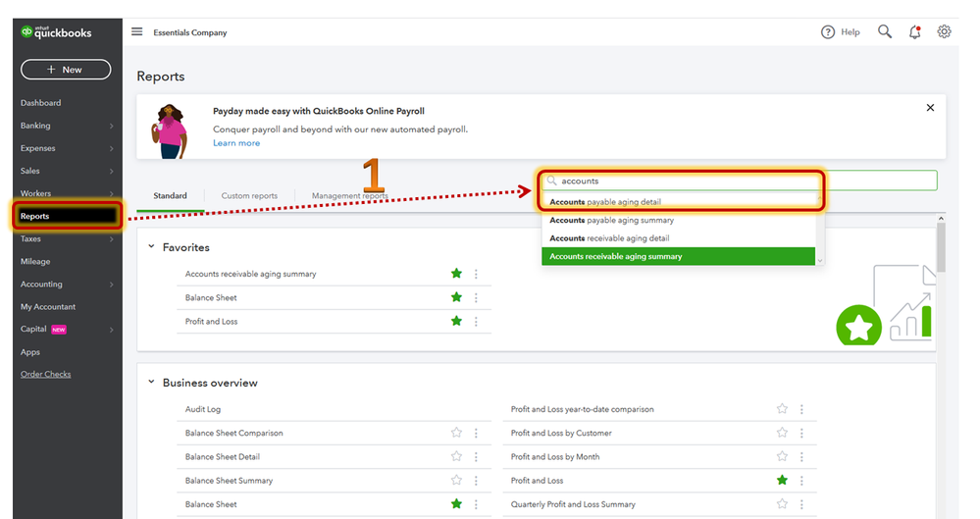Close the Payroll promotion banner
The image size is (980, 519).
(930, 108)
